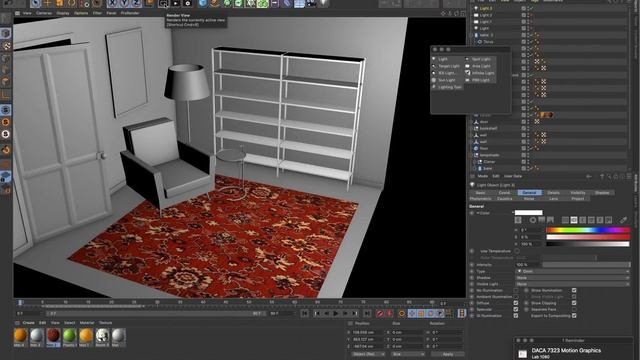Add a PBR Light from lights palette

click(480, 80)
